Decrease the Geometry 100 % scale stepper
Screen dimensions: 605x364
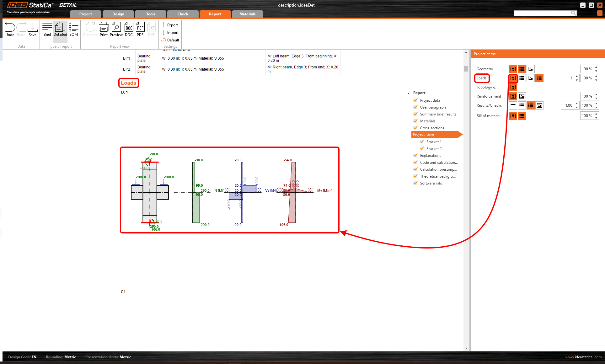596,71
